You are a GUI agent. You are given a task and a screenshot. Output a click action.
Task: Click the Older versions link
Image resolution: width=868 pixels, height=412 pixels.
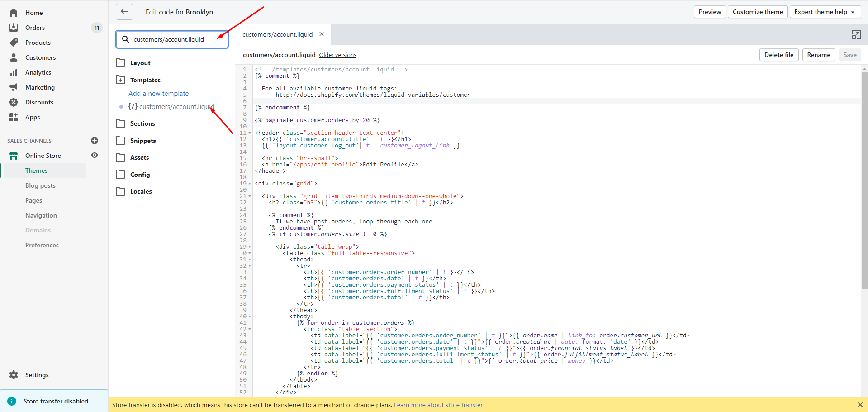(x=337, y=55)
